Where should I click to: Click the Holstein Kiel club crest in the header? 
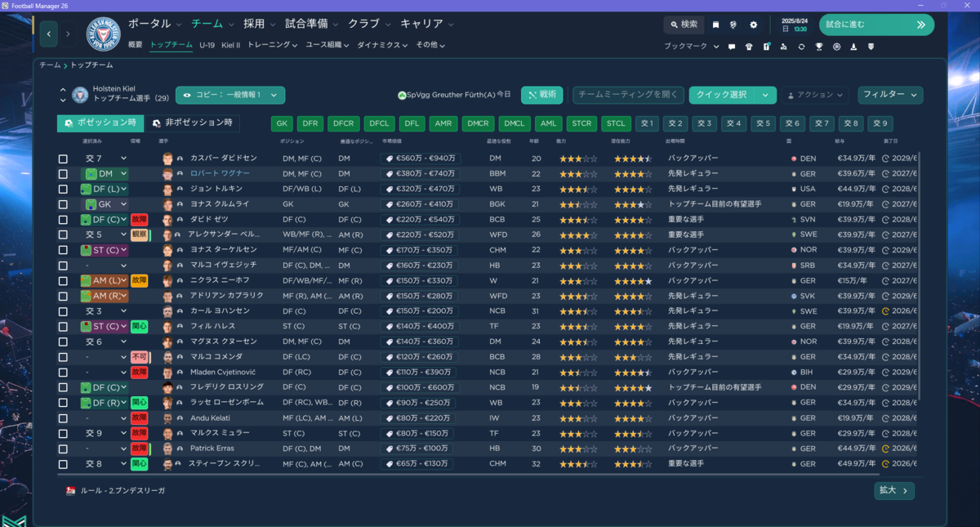tap(103, 33)
